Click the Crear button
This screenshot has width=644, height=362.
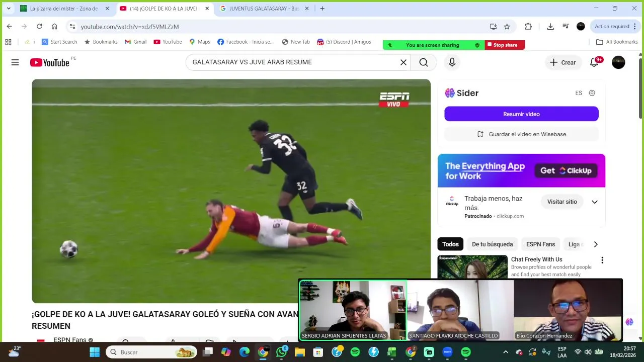coord(562,62)
